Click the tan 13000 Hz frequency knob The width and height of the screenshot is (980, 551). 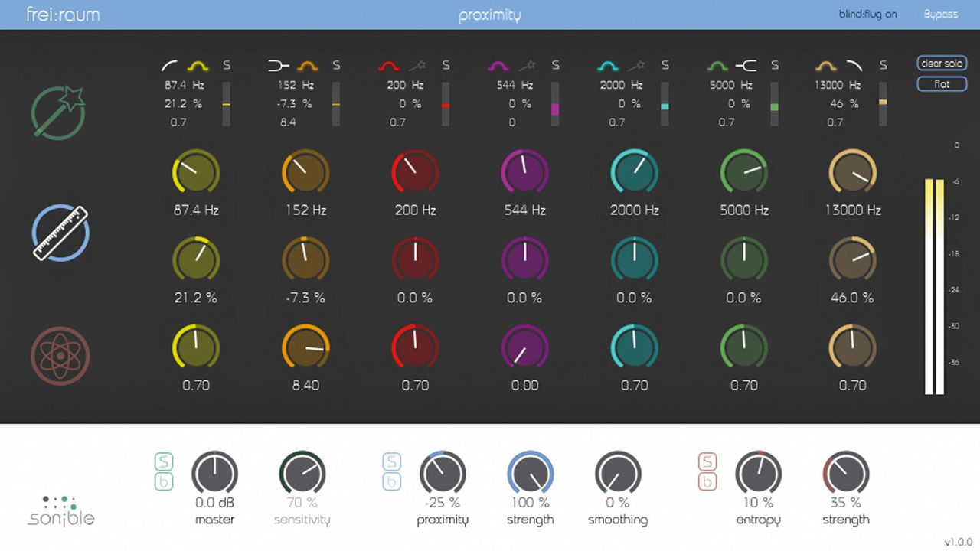(x=853, y=173)
